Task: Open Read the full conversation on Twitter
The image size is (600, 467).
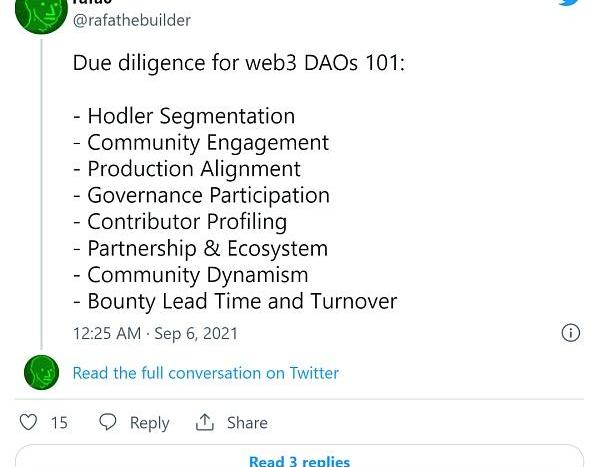Action: [205, 373]
